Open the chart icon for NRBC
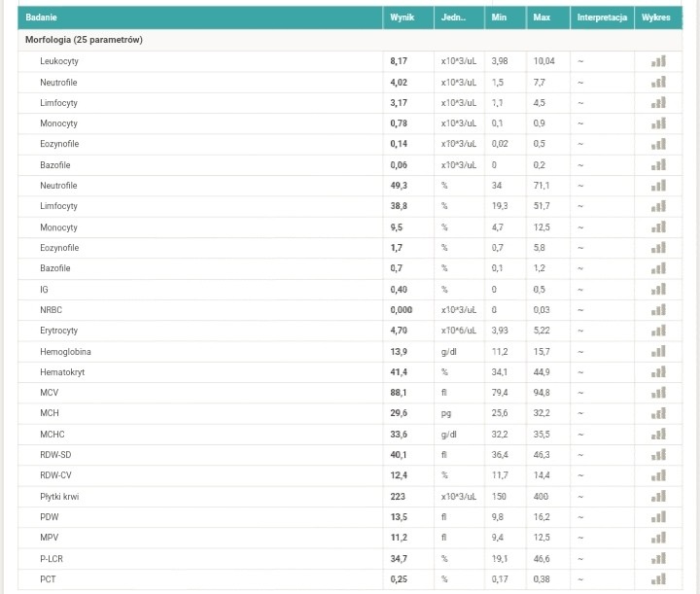The width and height of the screenshot is (700, 594). pos(658,310)
